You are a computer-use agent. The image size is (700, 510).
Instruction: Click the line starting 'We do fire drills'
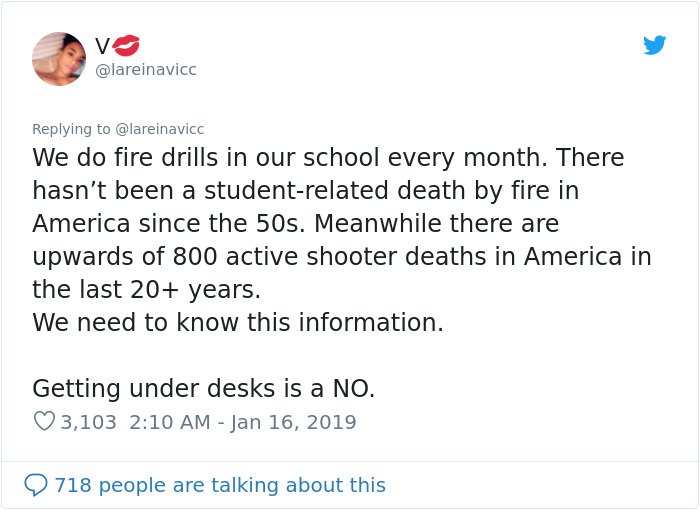pos(328,158)
